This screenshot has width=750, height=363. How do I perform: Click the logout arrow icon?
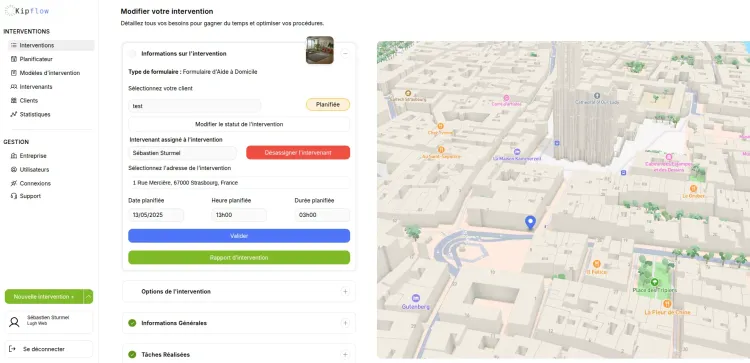[x=13, y=350]
